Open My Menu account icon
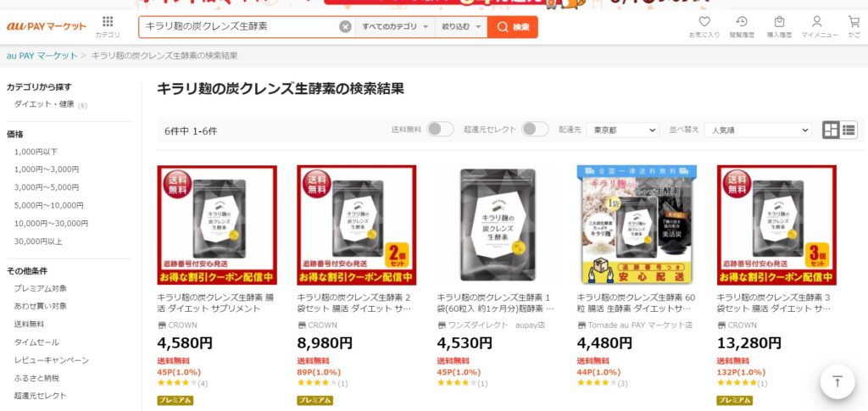The height and width of the screenshot is (411, 868). click(x=816, y=22)
